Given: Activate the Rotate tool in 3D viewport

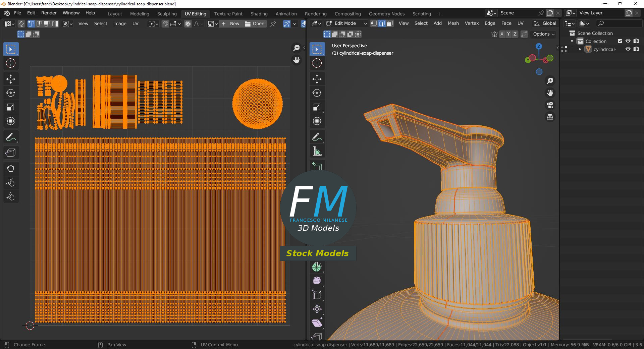Looking at the screenshot, I should [x=317, y=93].
